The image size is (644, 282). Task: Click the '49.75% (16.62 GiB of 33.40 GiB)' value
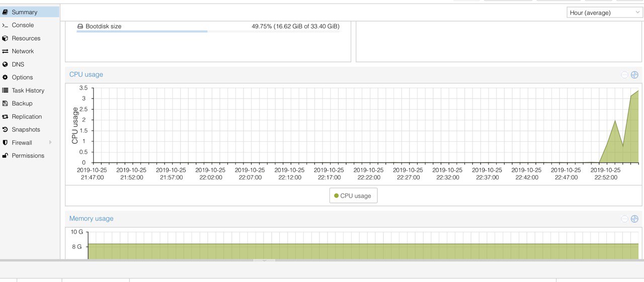coord(295,26)
